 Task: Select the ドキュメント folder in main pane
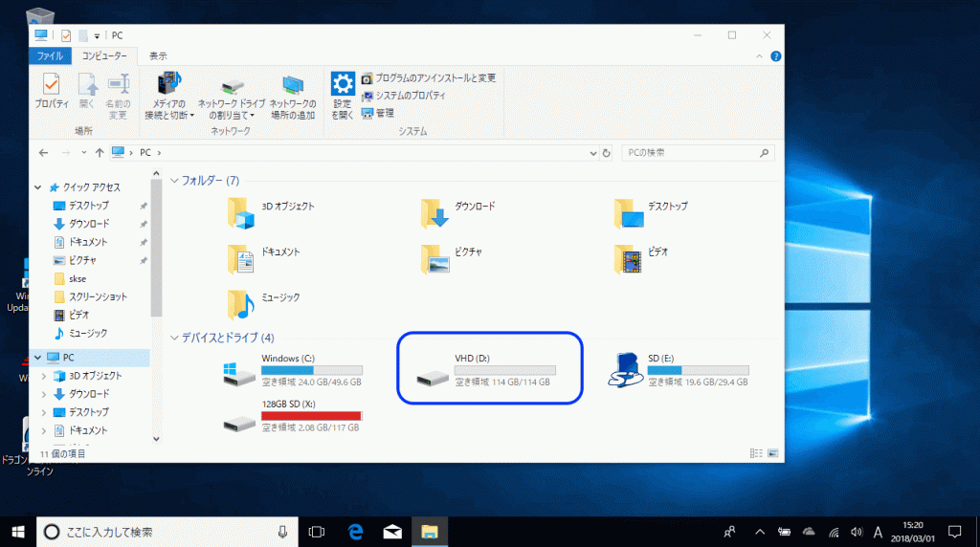(264, 258)
